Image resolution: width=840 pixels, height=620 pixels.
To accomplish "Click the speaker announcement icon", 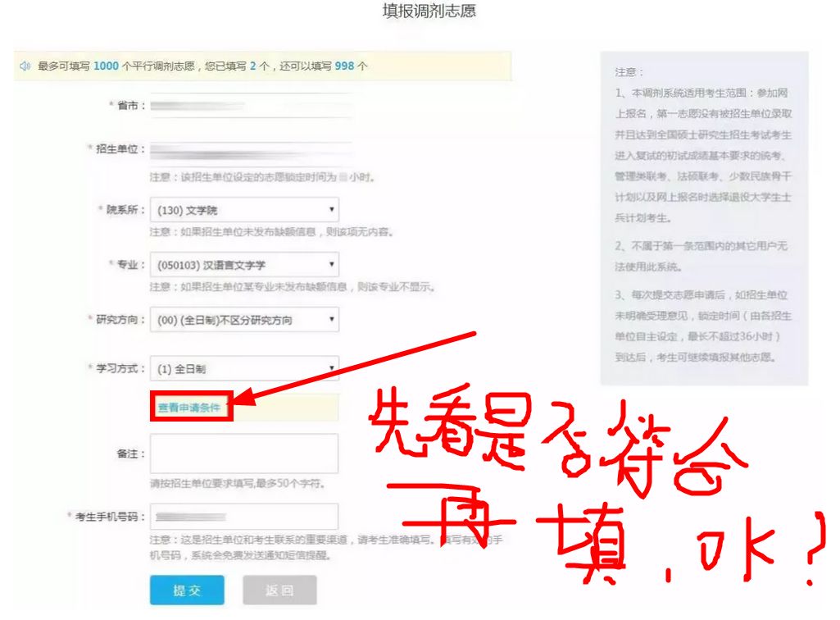I will [25, 65].
